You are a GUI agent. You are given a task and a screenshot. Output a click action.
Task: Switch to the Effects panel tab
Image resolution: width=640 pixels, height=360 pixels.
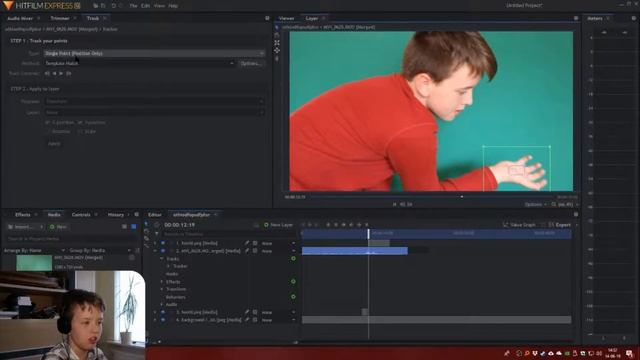pos(23,215)
